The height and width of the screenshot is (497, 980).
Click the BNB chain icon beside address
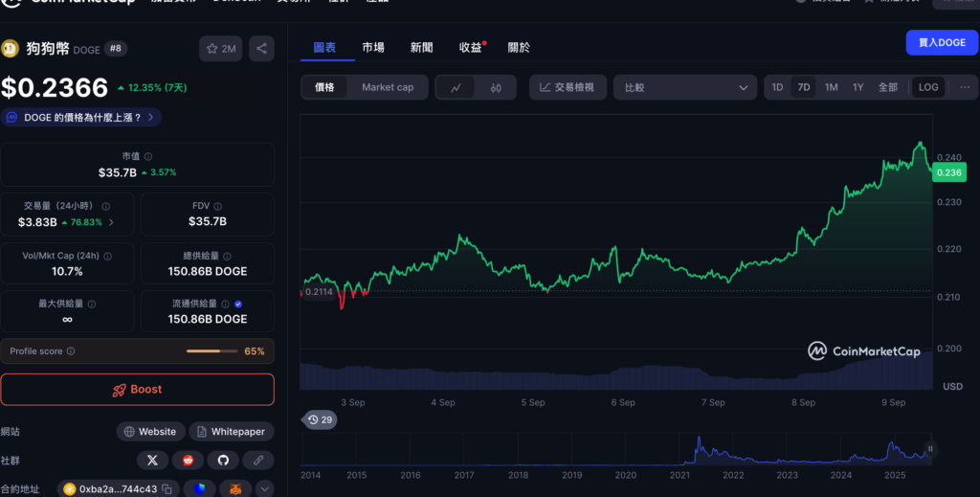point(69,489)
